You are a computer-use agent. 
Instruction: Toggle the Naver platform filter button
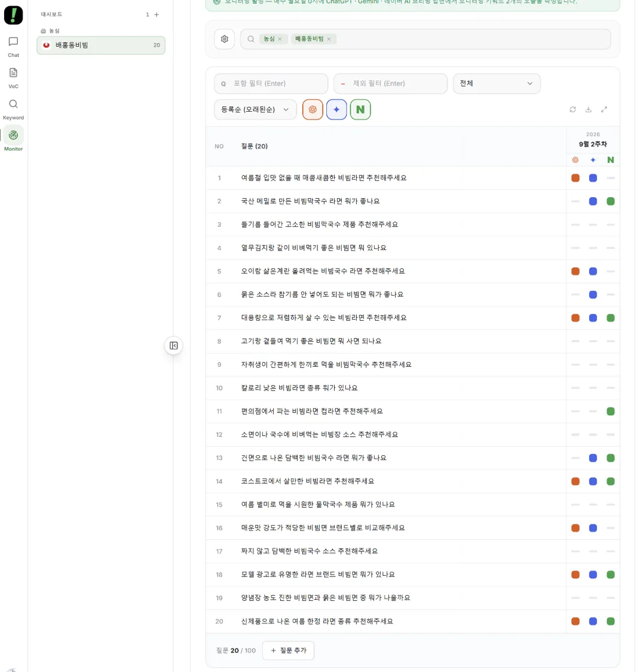360,109
